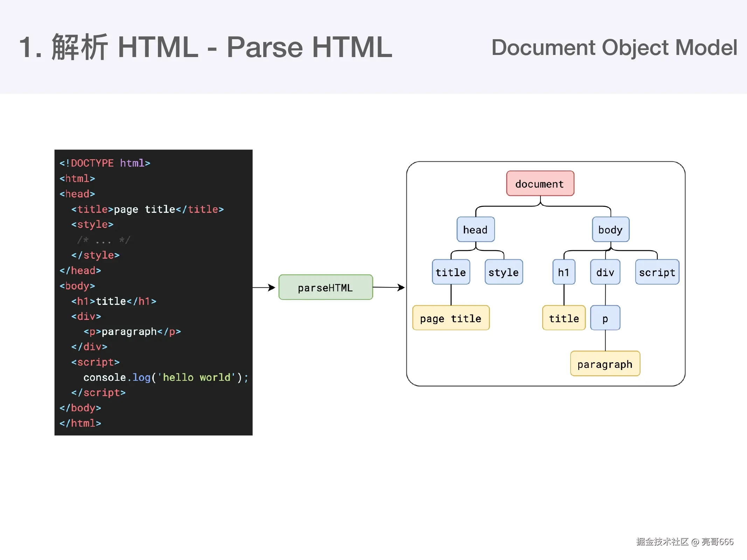Click the DOCTYPE html line in code
The width and height of the screenshot is (747, 560).
point(105,163)
